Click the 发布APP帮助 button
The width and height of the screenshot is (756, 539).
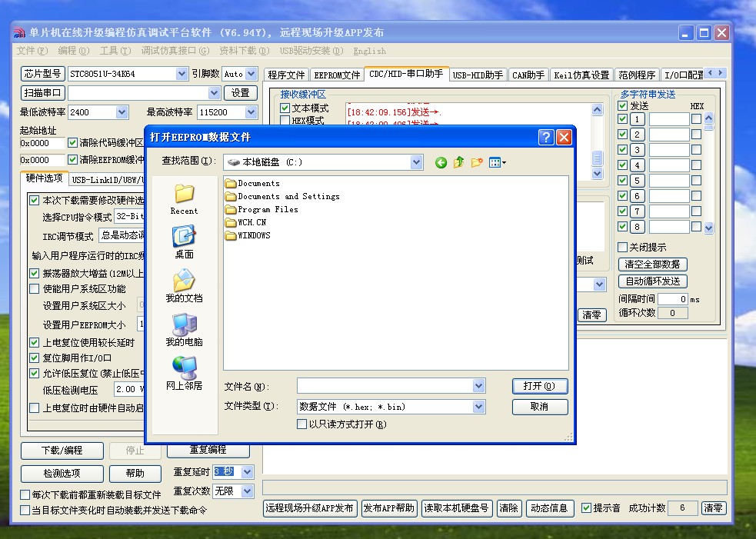[x=389, y=508]
